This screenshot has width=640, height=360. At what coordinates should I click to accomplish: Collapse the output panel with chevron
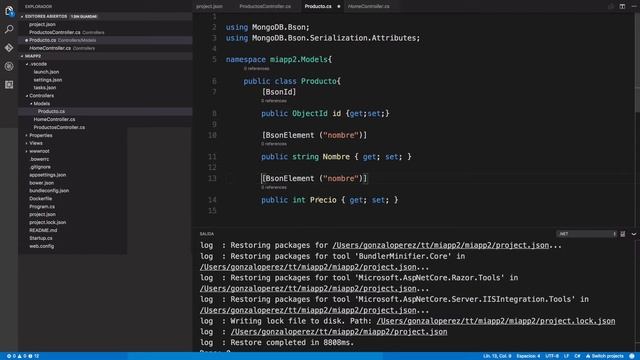click(x=633, y=234)
